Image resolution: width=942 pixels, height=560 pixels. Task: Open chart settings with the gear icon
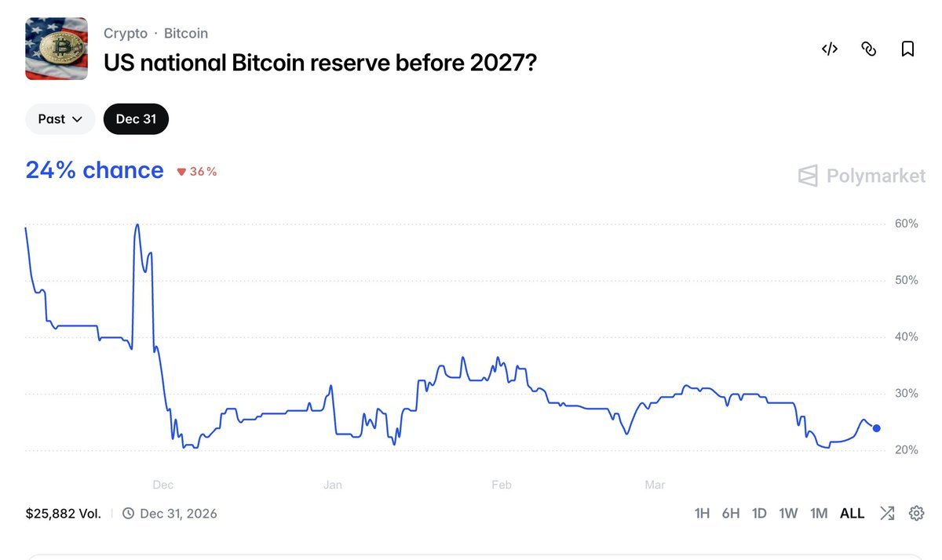pos(916,513)
